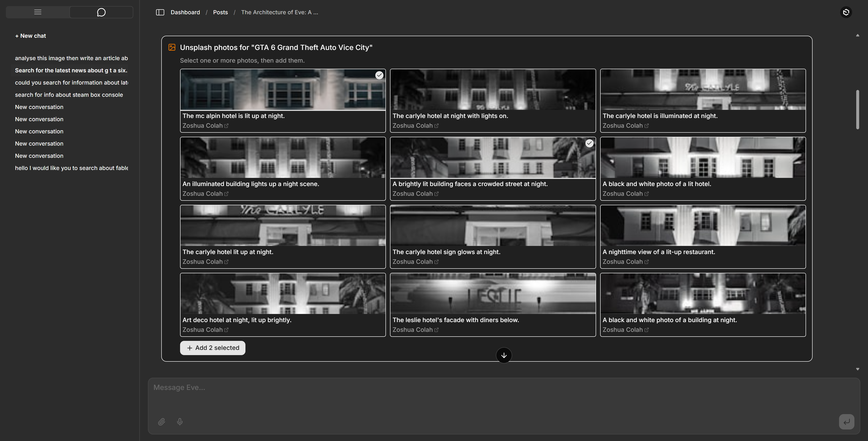Select 'The leslie hotel's facade with diners below' photo
The image size is (868, 441).
493,305
